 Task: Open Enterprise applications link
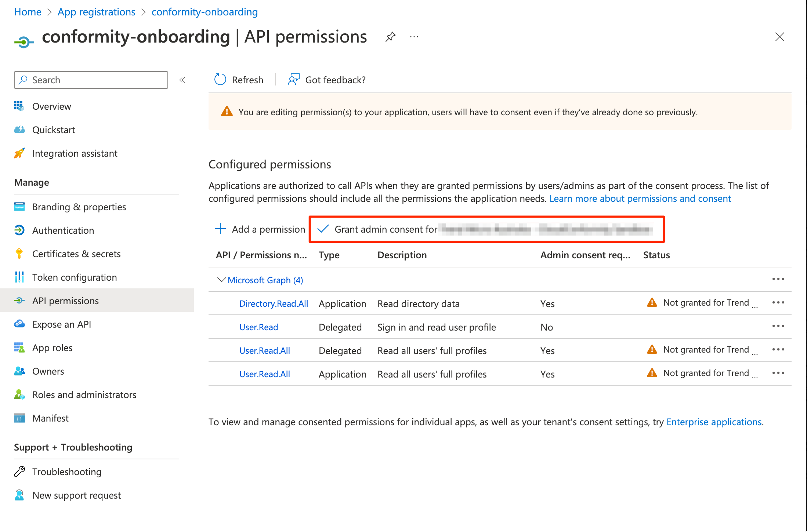coord(714,422)
